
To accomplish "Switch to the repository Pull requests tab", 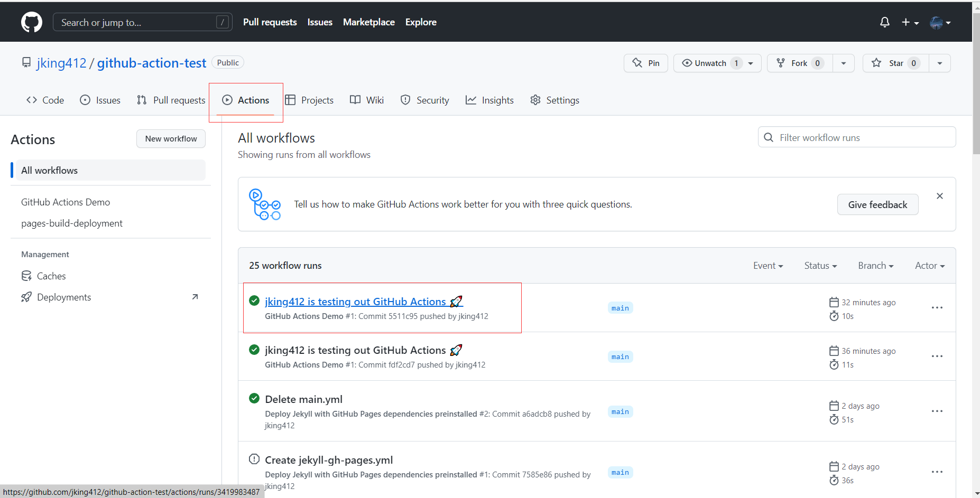I will pyautogui.click(x=171, y=100).
